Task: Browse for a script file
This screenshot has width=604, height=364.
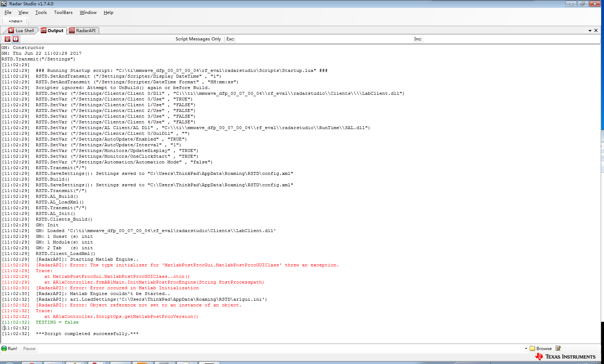Action: tap(541, 348)
